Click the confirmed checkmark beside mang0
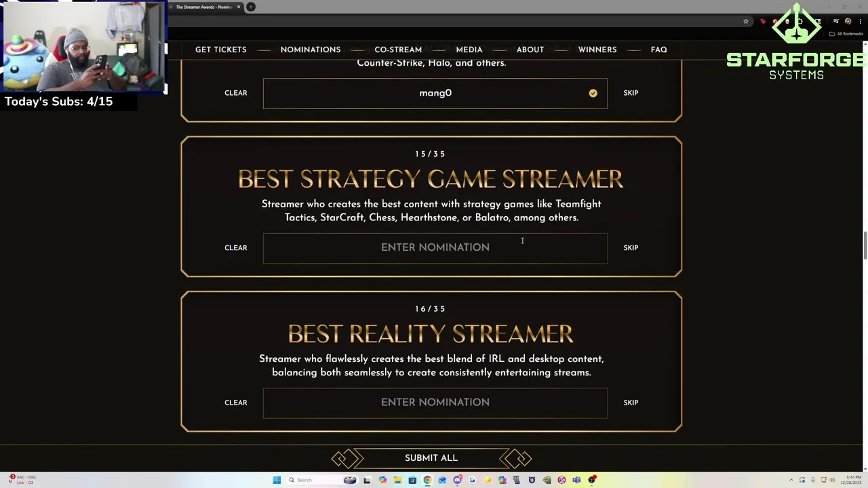The width and height of the screenshot is (868, 488). tap(593, 93)
